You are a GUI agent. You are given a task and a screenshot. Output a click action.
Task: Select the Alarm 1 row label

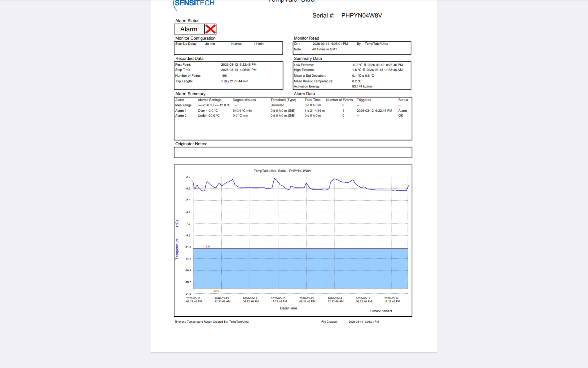click(x=181, y=111)
